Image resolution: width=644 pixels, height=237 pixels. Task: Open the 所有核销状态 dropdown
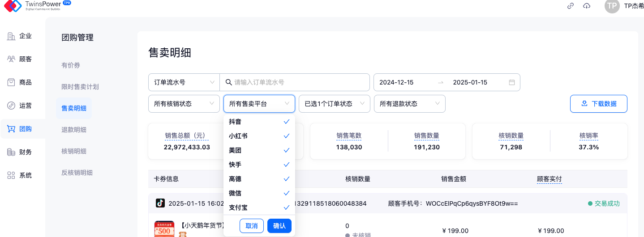click(x=184, y=104)
